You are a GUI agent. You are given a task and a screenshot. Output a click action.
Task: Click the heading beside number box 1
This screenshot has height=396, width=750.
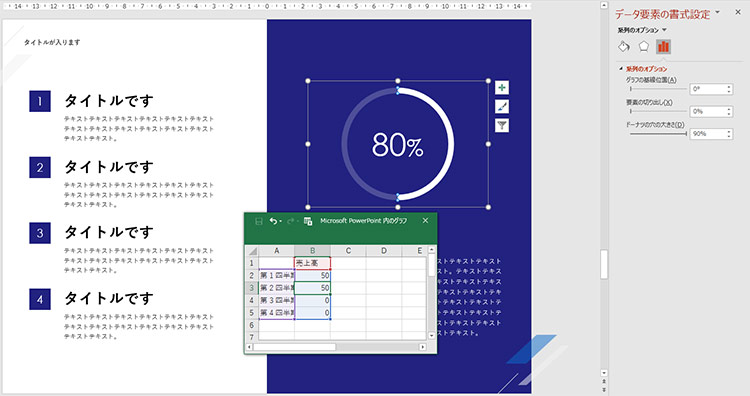pos(109,100)
